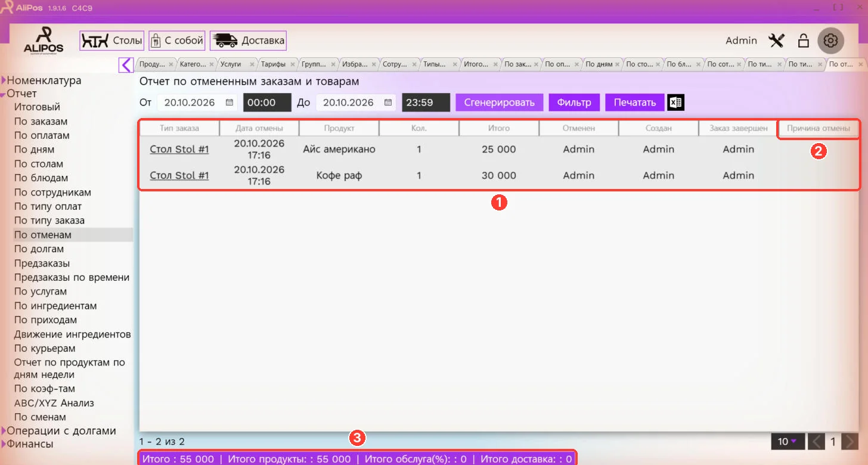868x465 pixels.
Task: Go to next page arrow
Action: coord(851,442)
